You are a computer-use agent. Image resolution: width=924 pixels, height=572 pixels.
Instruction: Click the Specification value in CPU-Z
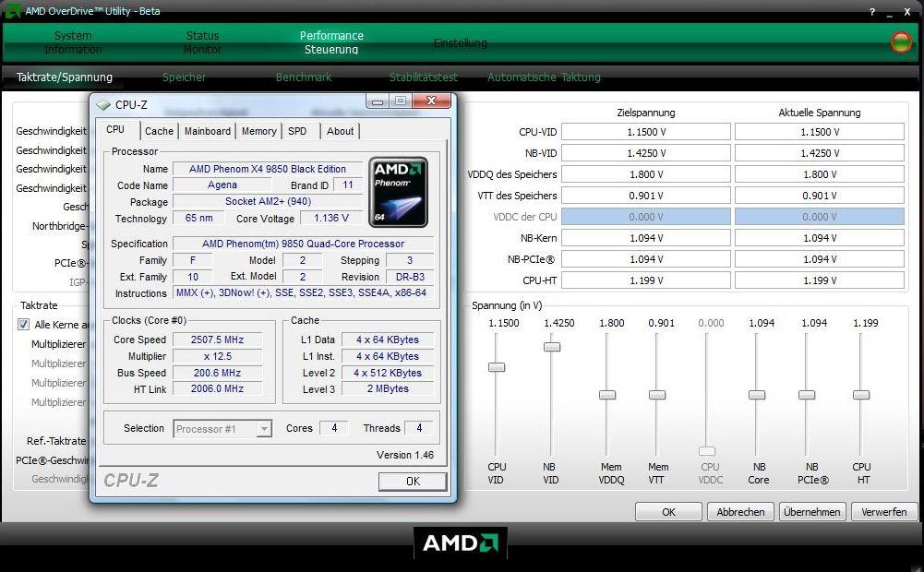(303, 244)
